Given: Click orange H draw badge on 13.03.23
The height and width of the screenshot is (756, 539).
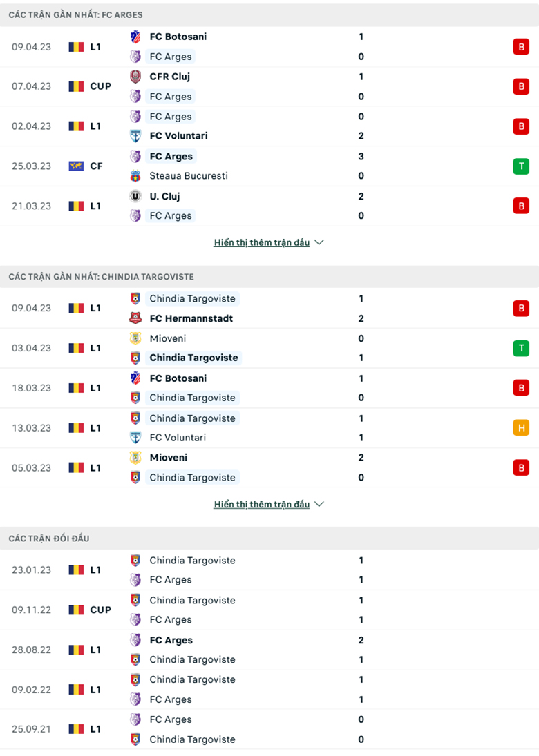Looking at the screenshot, I should [520, 427].
